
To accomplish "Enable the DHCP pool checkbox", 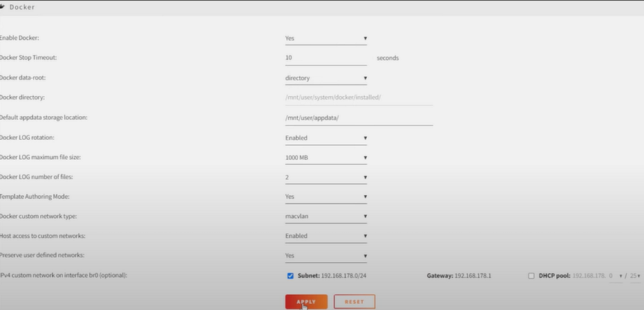I will pyautogui.click(x=531, y=276).
